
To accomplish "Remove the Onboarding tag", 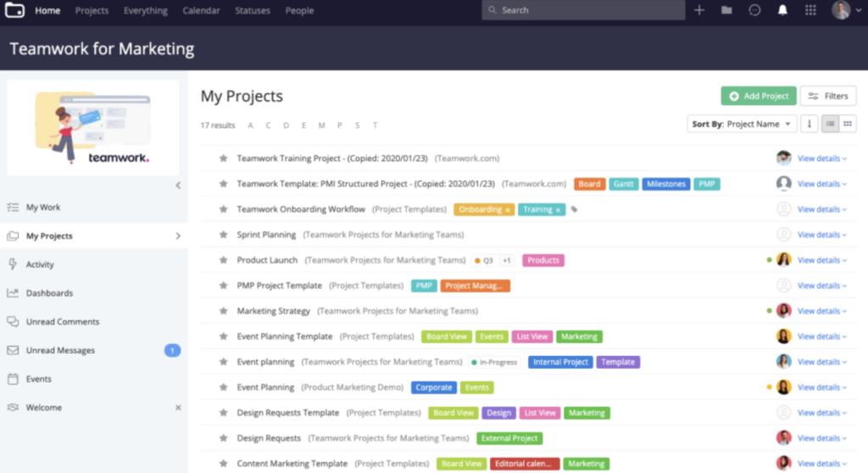I will click(507, 210).
